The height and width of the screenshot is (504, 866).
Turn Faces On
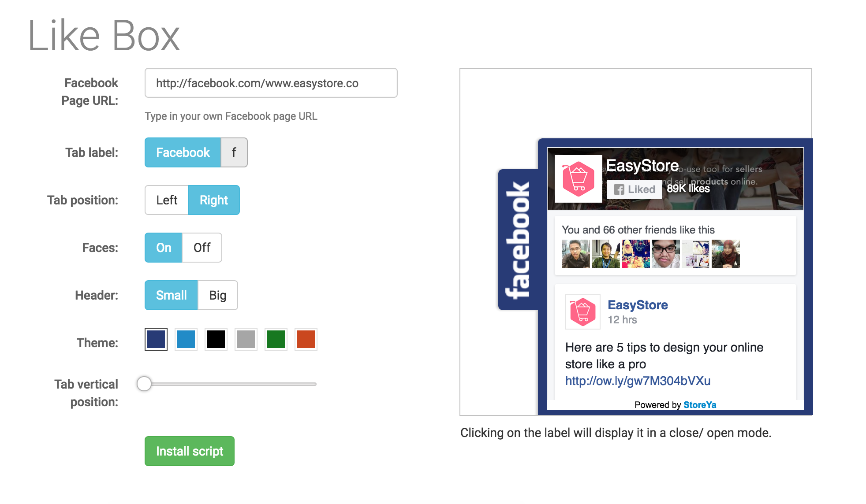pos(164,248)
